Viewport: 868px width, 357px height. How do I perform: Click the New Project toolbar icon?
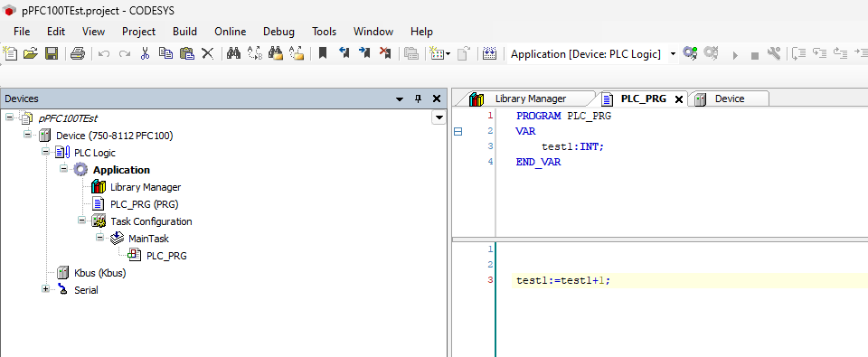point(11,53)
